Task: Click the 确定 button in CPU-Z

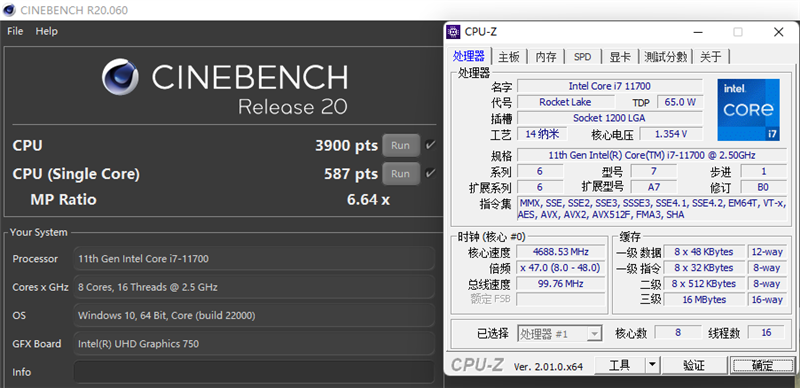Action: (x=762, y=366)
